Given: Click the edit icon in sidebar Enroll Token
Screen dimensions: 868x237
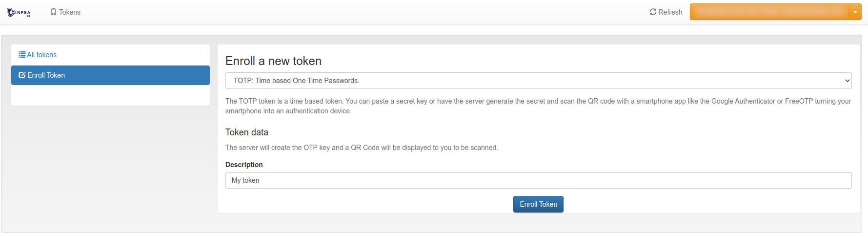Looking at the screenshot, I should (x=22, y=75).
